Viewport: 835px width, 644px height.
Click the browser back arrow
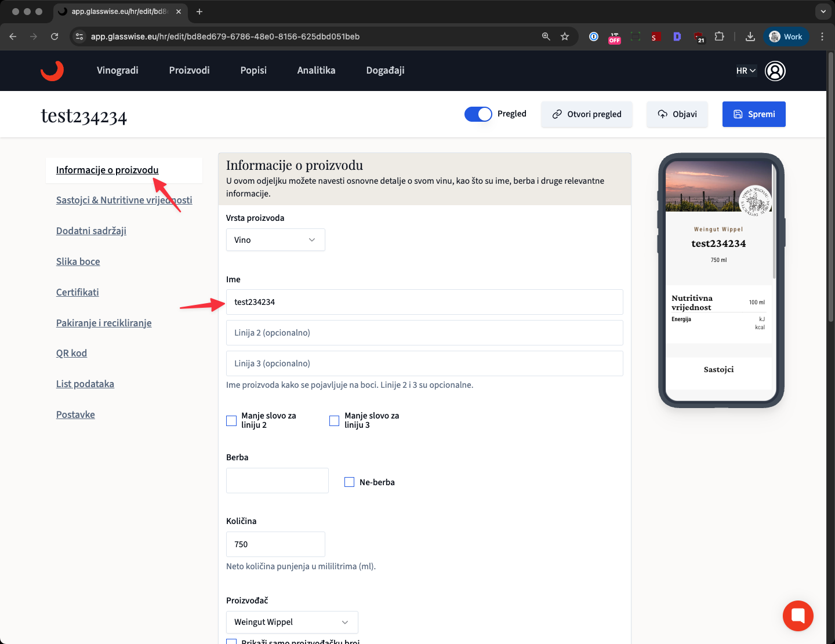point(13,37)
